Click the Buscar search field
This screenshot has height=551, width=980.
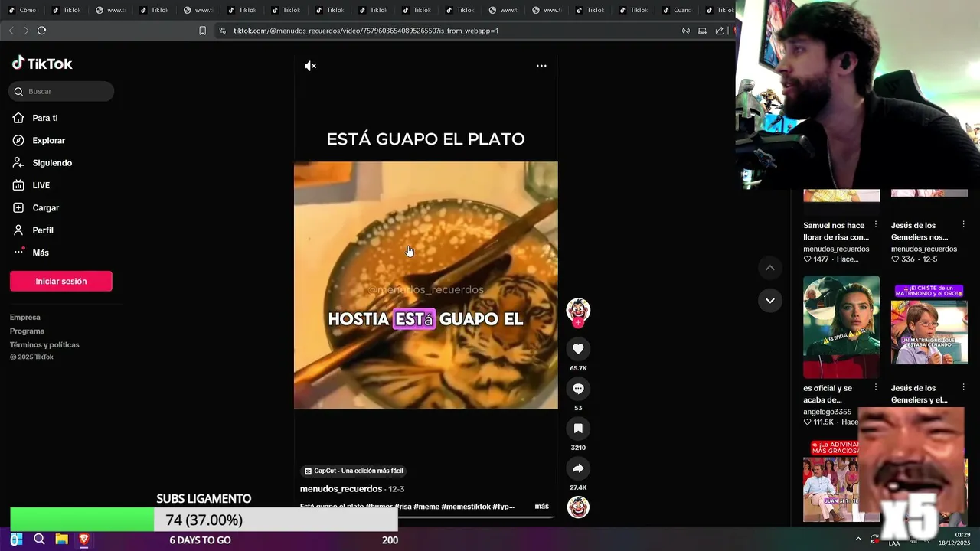tap(61, 91)
